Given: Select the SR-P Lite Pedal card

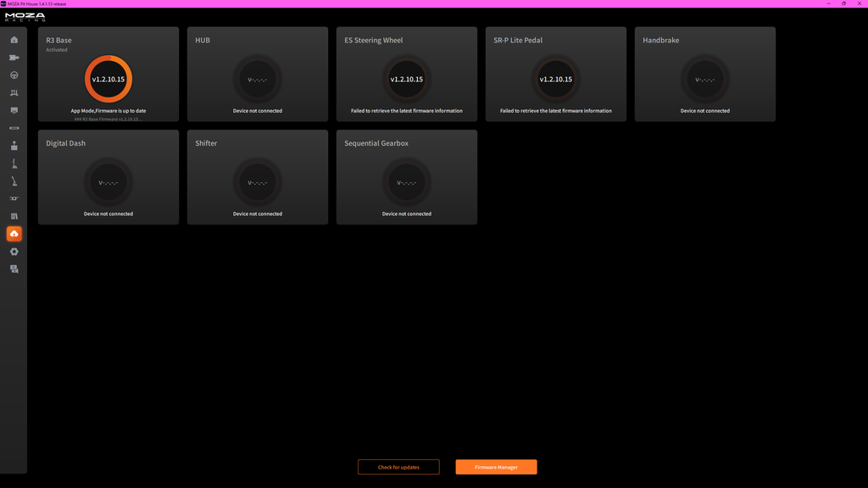Looking at the screenshot, I should pyautogui.click(x=556, y=75).
